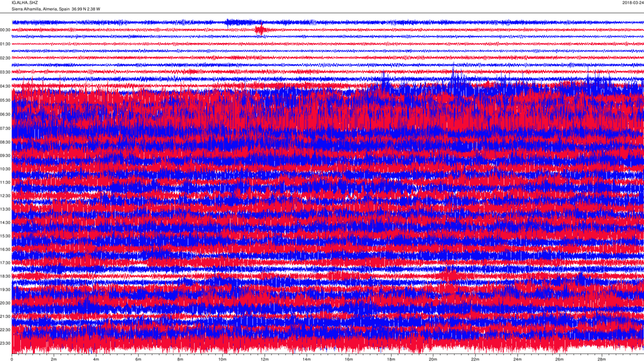The height and width of the screenshot is (362, 644).
Task: Click the 09:30 row label
Action: click(x=5, y=156)
